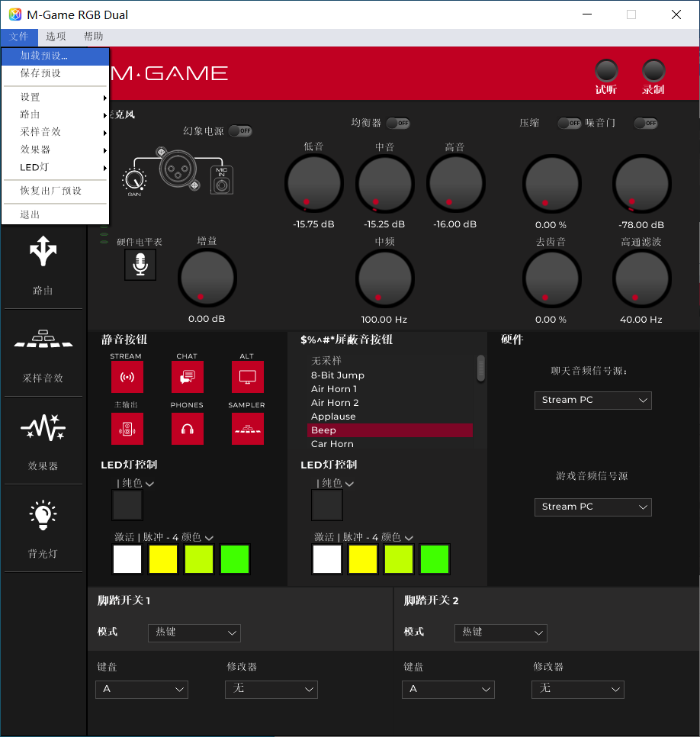The width and height of the screenshot is (700, 737).
Task: Click the 文件 menu in menu bar
Action: click(19, 37)
